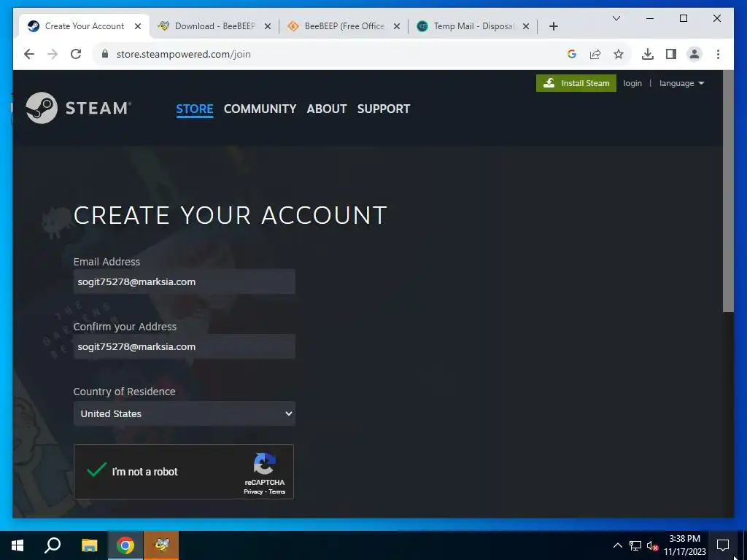The width and height of the screenshot is (747, 560).
Task: Open the reCAPTCHA Privacy link
Action: click(x=253, y=492)
